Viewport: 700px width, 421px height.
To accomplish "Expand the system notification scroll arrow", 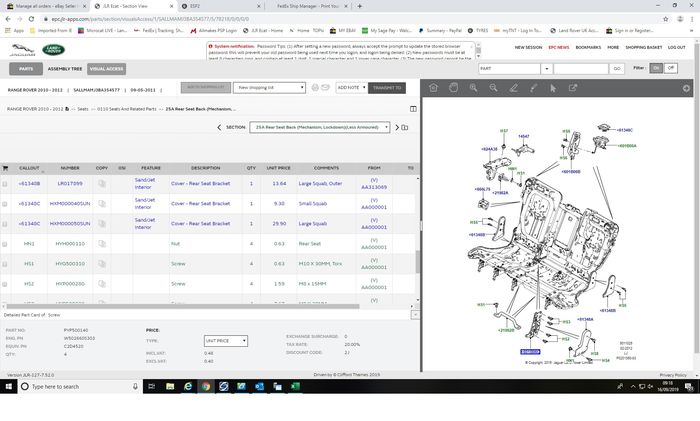I will point(478,56).
